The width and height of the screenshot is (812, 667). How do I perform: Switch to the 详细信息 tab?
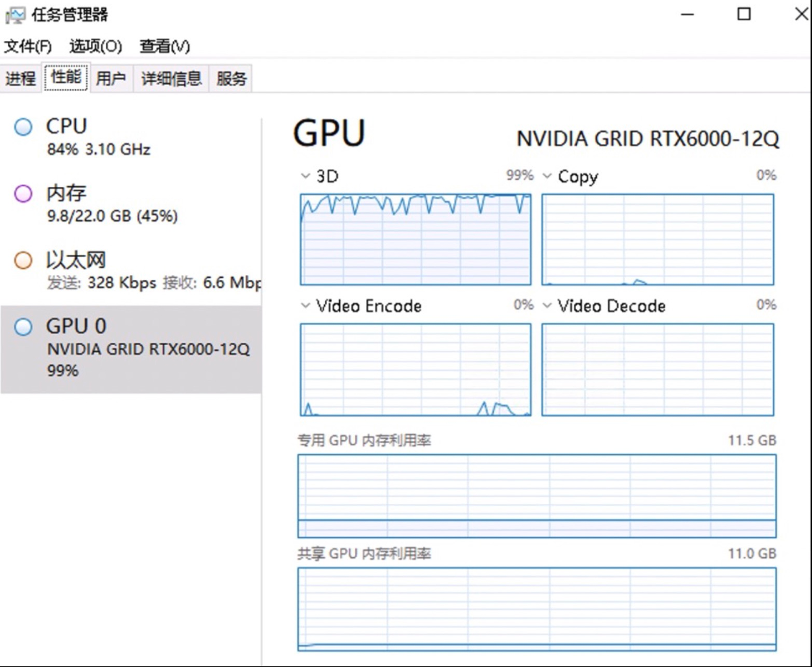(171, 79)
